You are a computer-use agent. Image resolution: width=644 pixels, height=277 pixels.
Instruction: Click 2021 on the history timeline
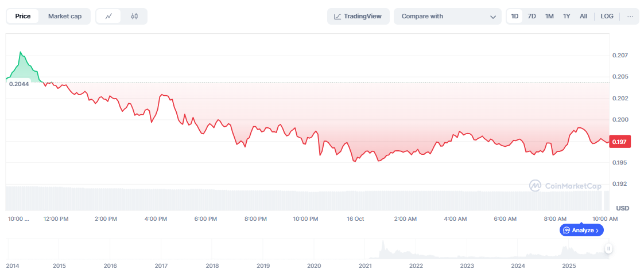tap(364, 266)
